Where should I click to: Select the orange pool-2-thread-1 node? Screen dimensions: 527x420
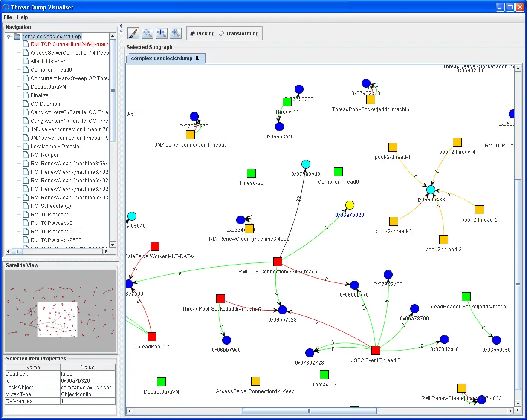click(x=393, y=147)
